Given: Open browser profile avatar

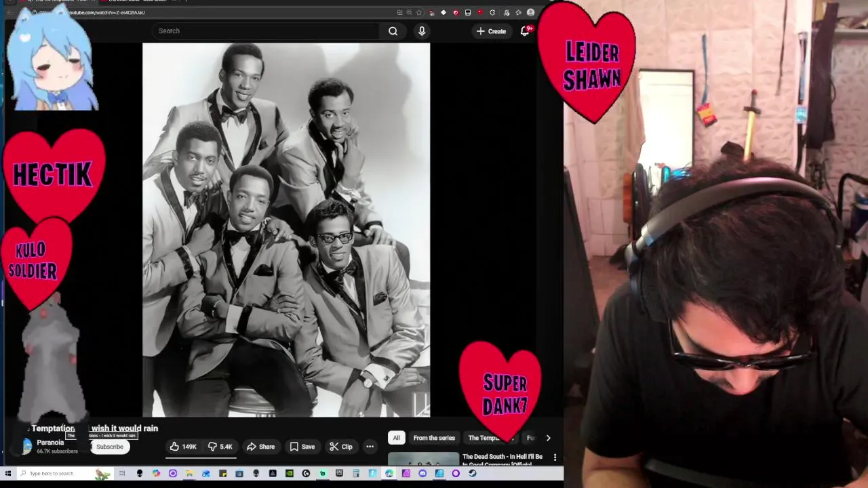Looking at the screenshot, I should tap(530, 12).
